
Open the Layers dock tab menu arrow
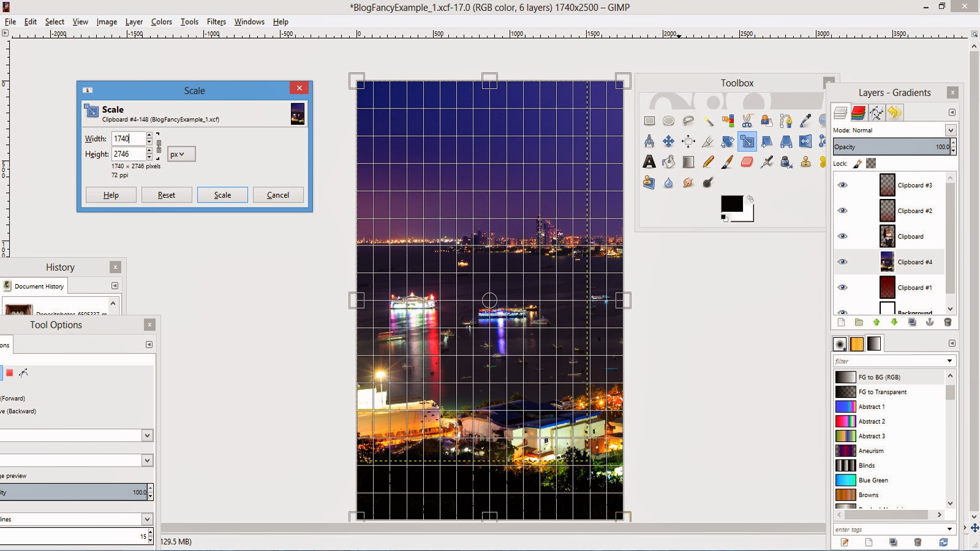(x=952, y=113)
